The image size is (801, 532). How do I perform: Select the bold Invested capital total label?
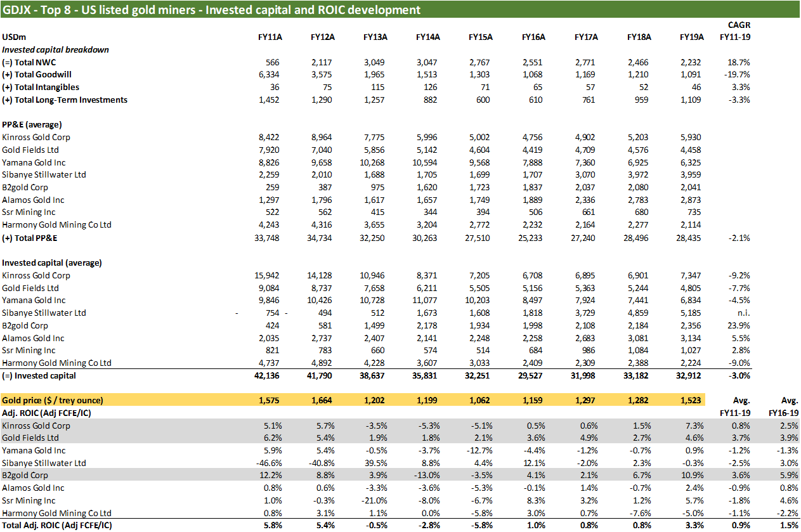[39, 376]
